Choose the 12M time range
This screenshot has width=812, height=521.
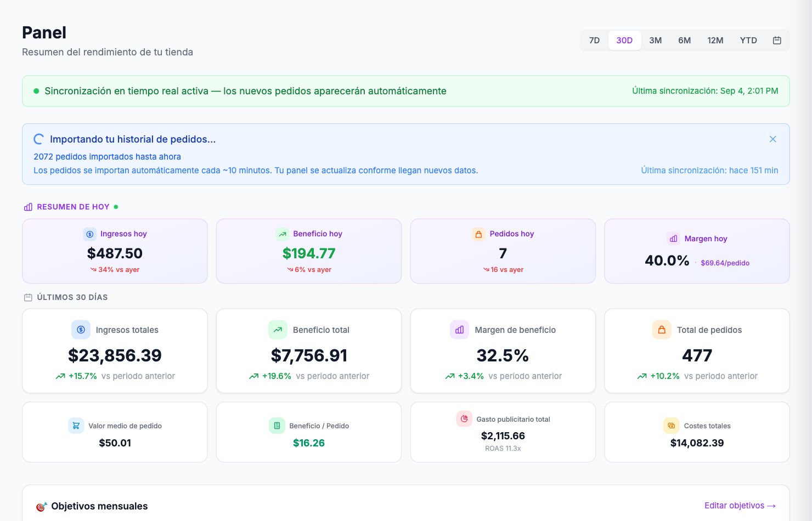[715, 40]
